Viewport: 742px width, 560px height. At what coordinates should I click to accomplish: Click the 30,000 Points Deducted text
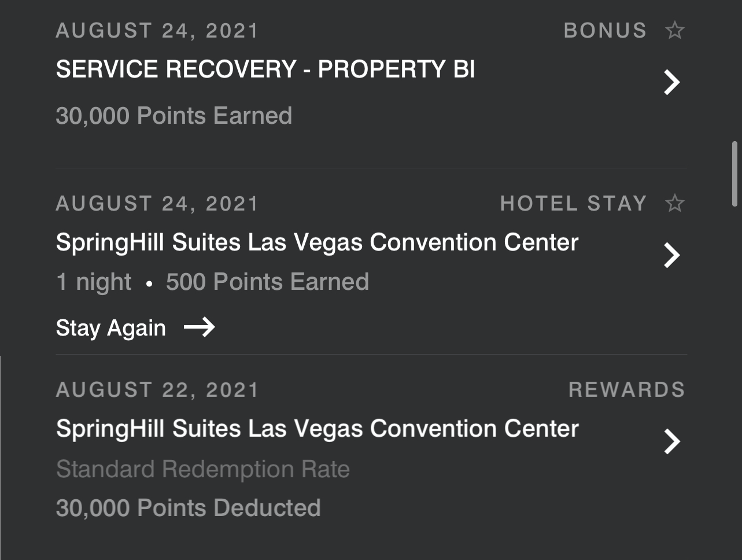coord(187,507)
